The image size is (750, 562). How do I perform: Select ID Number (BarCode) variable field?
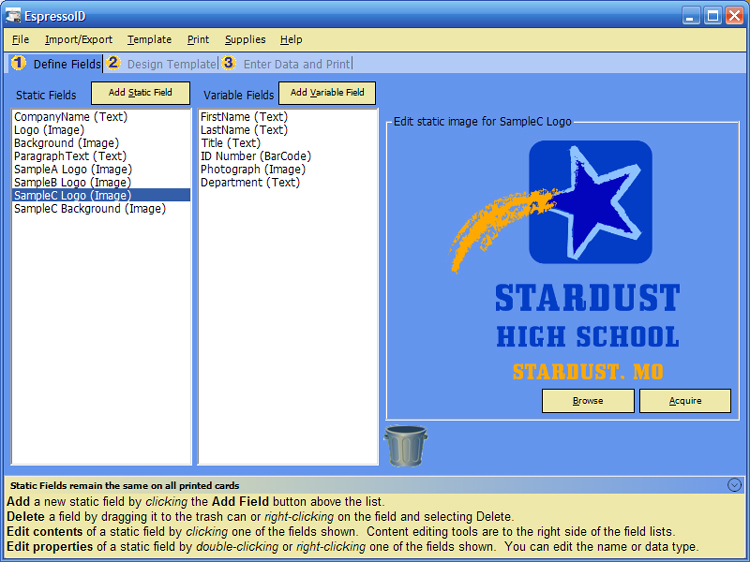point(255,156)
